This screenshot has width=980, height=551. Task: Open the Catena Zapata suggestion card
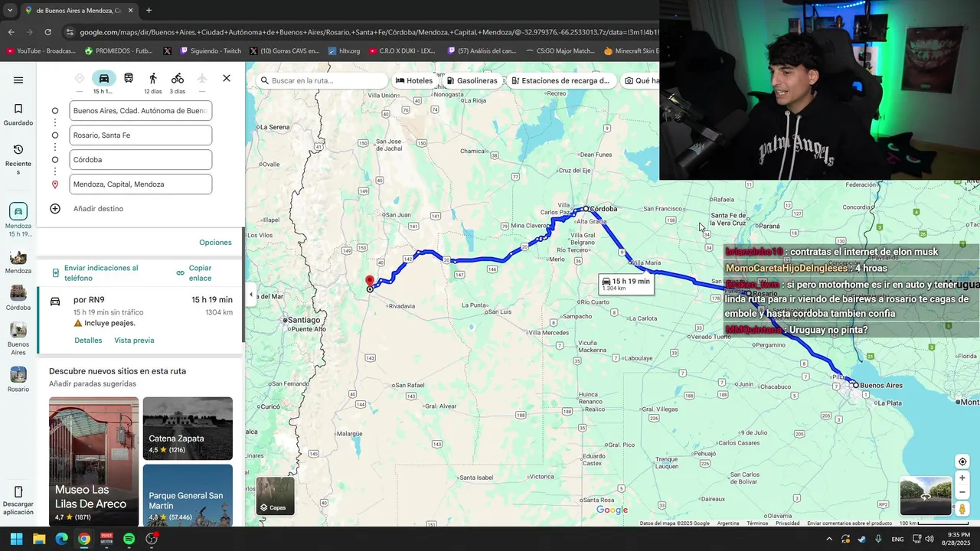pos(188,429)
